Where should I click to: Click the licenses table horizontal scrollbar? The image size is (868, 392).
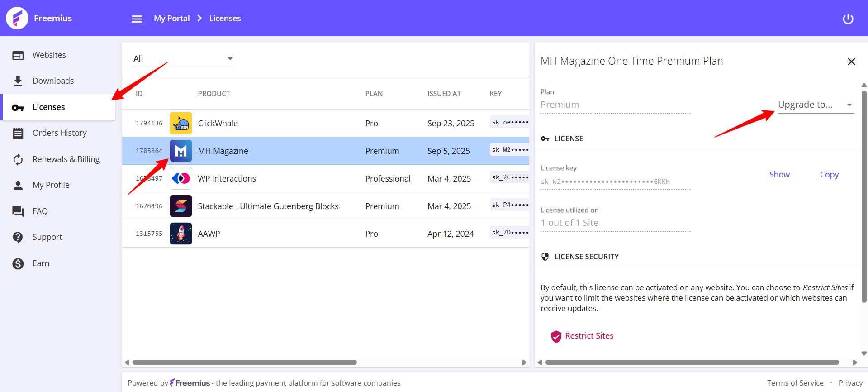(x=244, y=362)
